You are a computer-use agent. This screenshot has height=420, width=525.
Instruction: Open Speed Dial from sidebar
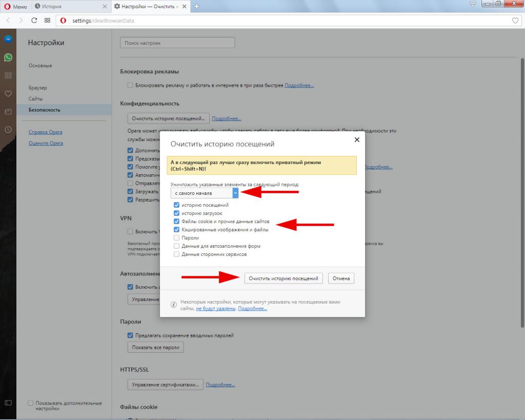(x=8, y=75)
